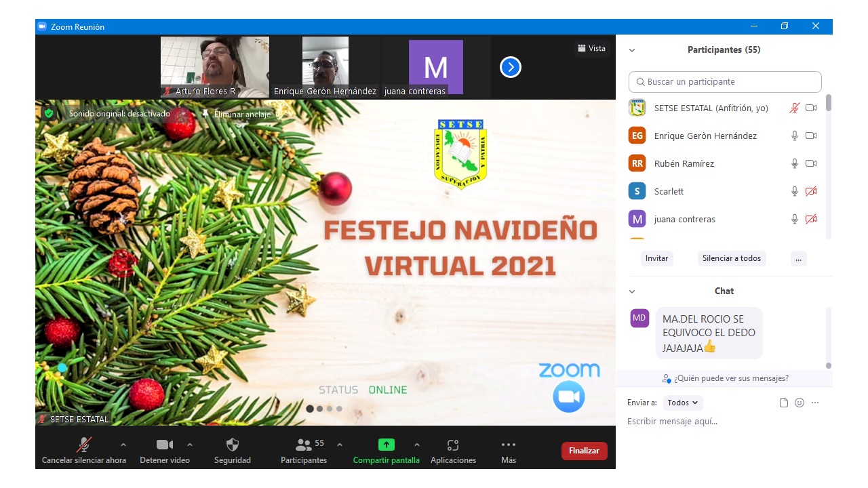Click juana contreras video thumbnail

click(436, 67)
